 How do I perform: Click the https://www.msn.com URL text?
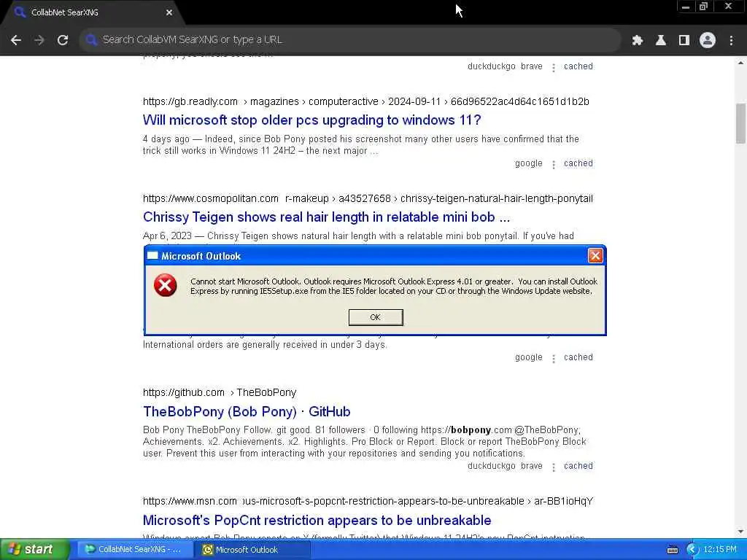coord(190,501)
